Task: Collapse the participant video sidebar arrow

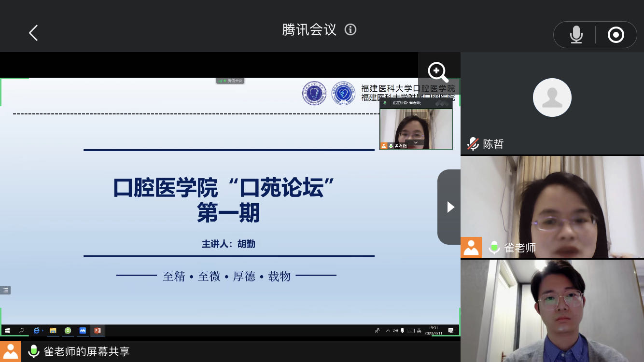Action: [x=449, y=207]
